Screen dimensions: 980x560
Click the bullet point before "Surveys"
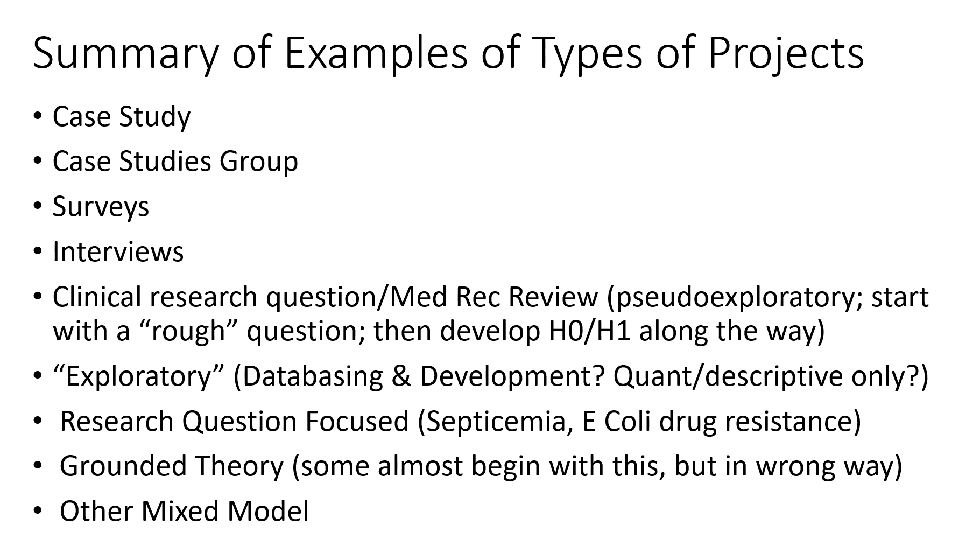pyautogui.click(x=37, y=207)
